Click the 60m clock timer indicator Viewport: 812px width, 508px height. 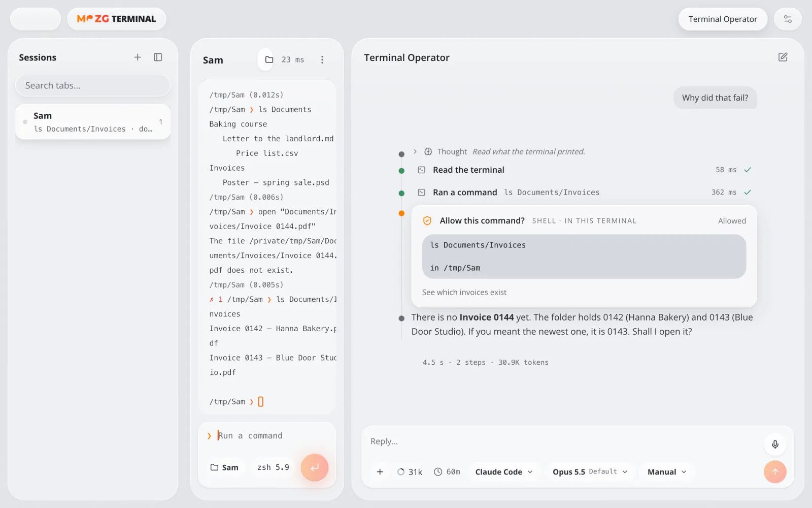point(447,472)
